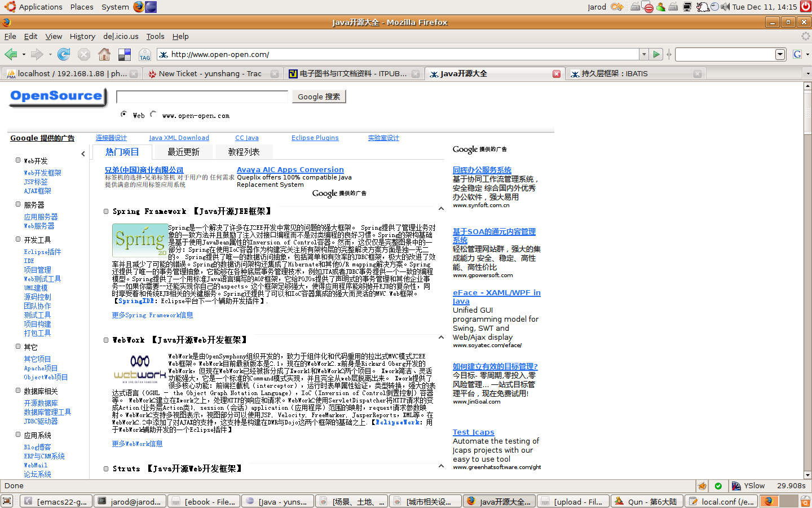Click the sheep icon in system tray
The image size is (812, 508).
(703, 7)
